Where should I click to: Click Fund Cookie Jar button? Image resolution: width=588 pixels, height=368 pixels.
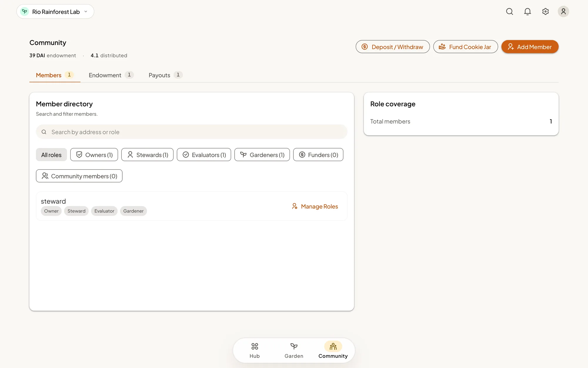[x=465, y=47]
